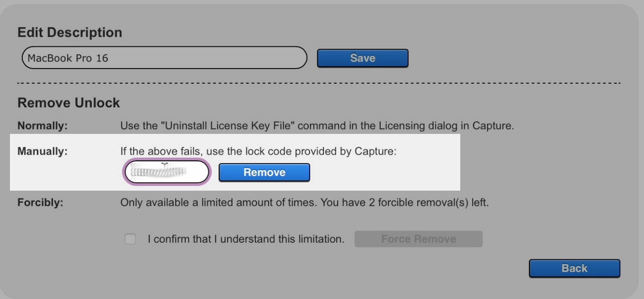Click the grayed-out Force Remove button

(x=418, y=239)
